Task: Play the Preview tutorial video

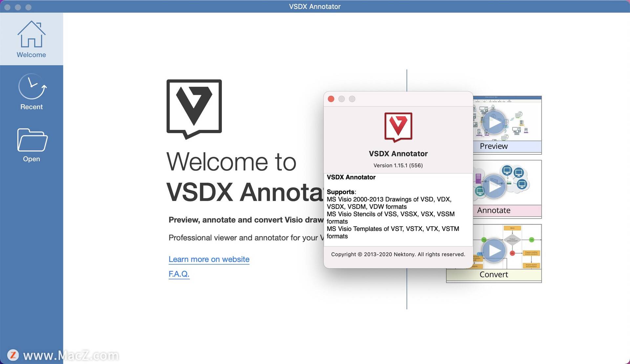Action: coord(494,123)
